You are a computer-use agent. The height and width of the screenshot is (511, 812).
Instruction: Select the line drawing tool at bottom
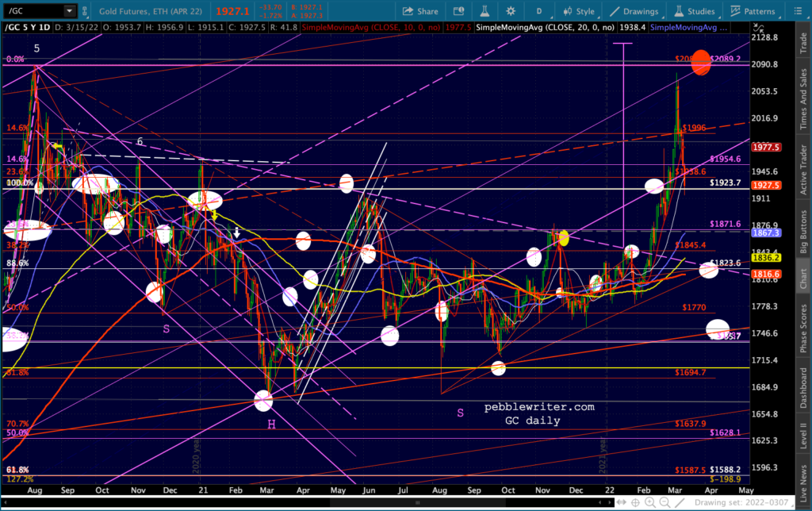[680, 502]
